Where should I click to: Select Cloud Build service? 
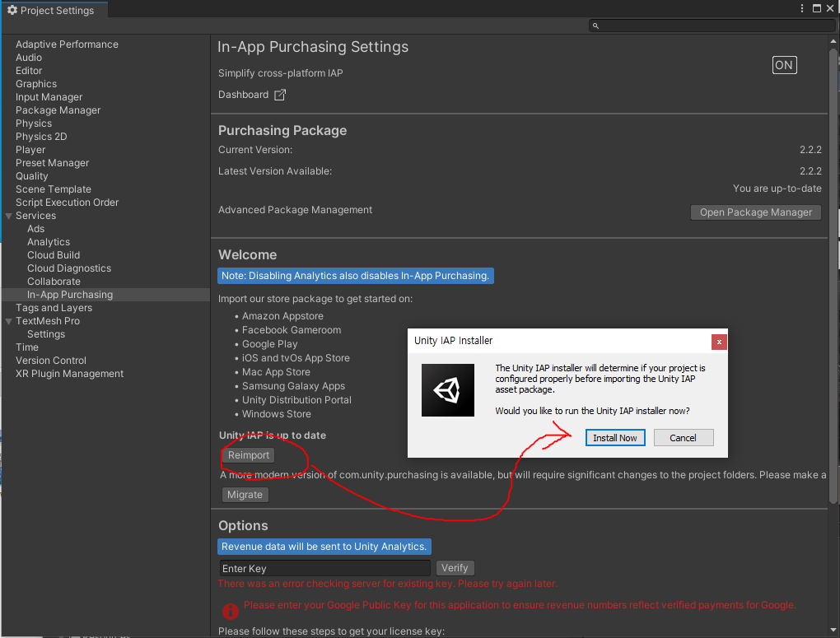click(54, 255)
